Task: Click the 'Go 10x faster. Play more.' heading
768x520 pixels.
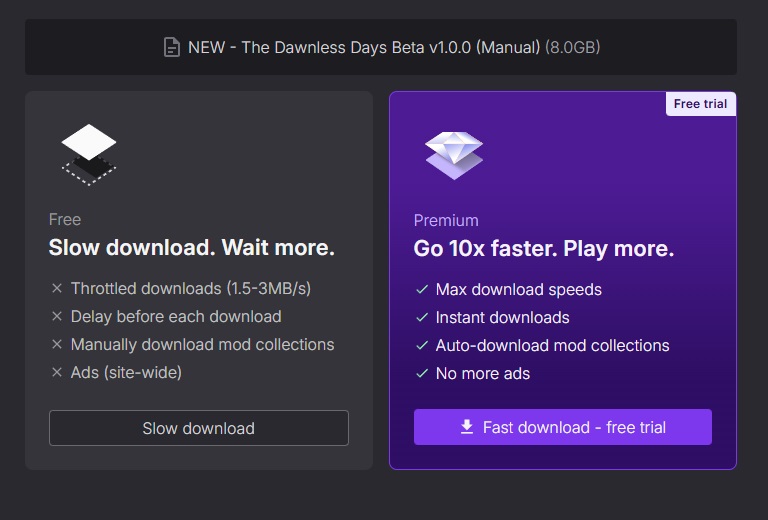Action: pyautogui.click(x=543, y=249)
